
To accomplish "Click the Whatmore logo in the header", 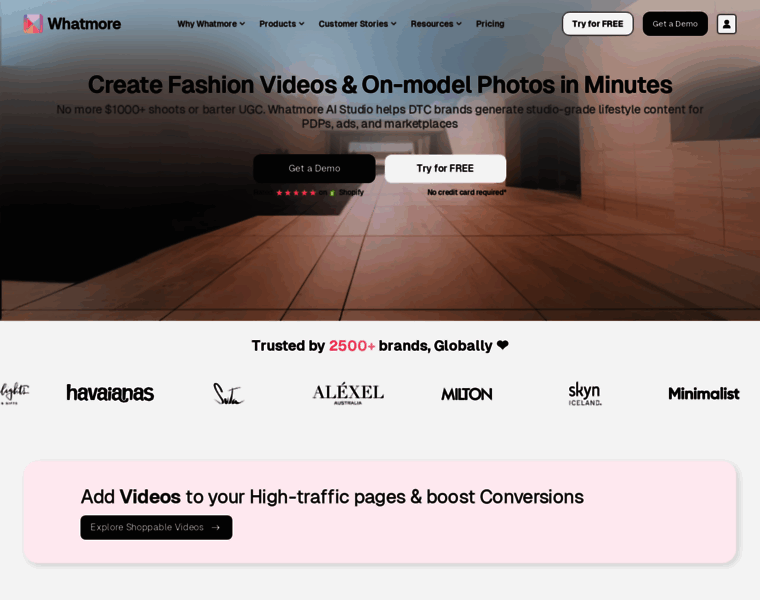I will [72, 24].
